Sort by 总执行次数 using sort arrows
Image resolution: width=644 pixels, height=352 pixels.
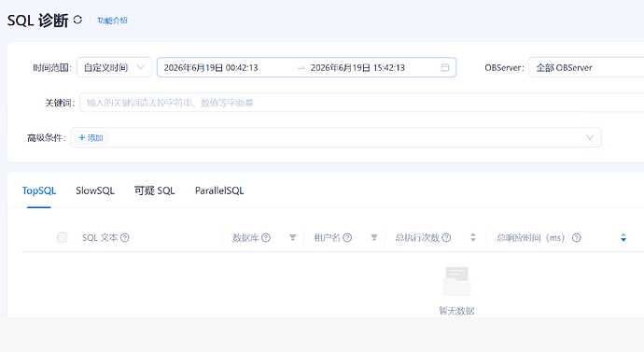click(473, 237)
